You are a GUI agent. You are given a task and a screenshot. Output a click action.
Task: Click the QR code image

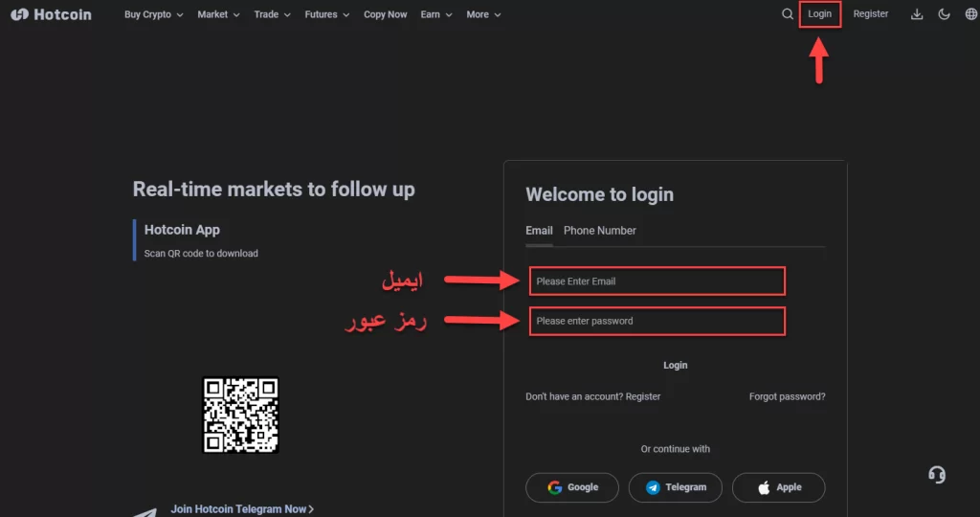(240, 415)
